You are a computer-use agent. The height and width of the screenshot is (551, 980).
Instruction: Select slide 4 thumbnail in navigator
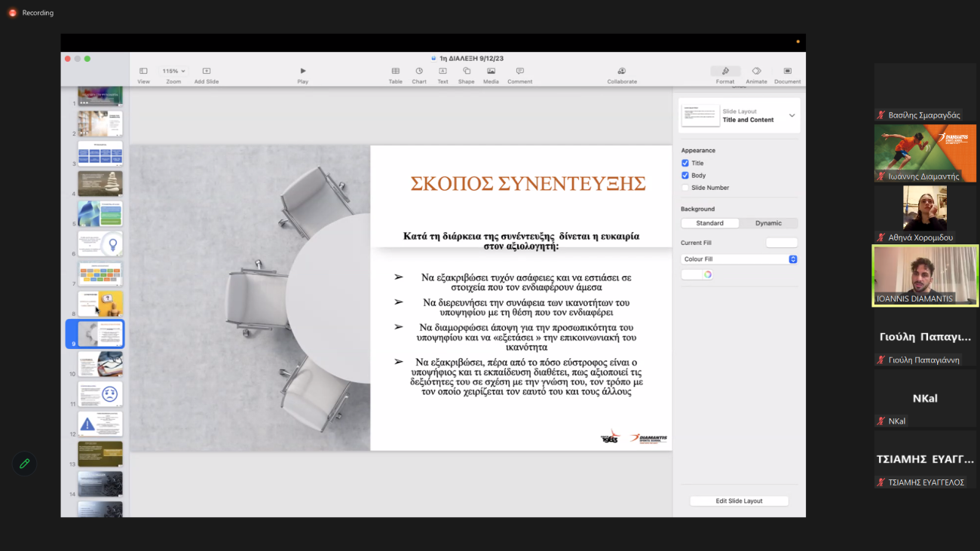[x=100, y=184]
